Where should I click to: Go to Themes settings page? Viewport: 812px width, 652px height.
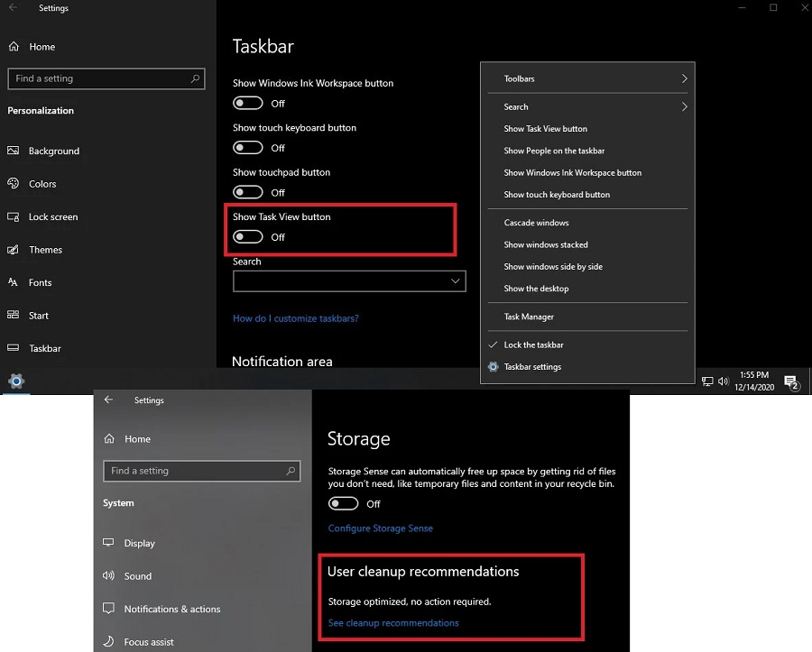click(x=46, y=250)
